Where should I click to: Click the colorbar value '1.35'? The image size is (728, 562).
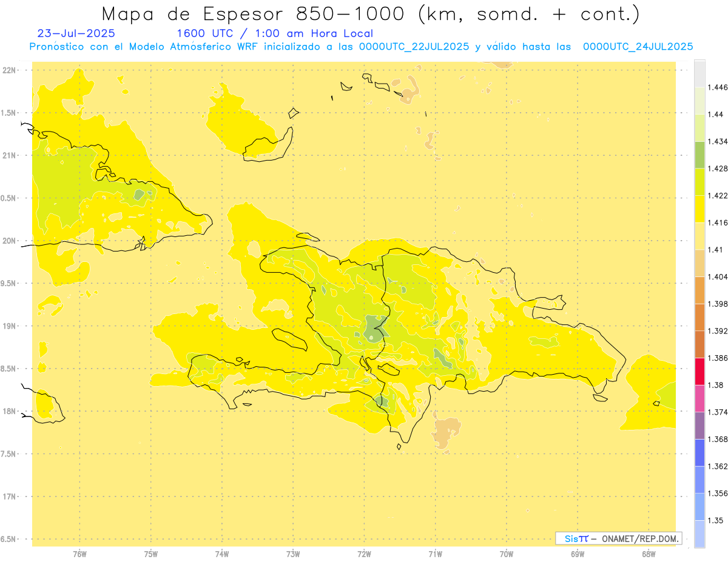point(716,520)
